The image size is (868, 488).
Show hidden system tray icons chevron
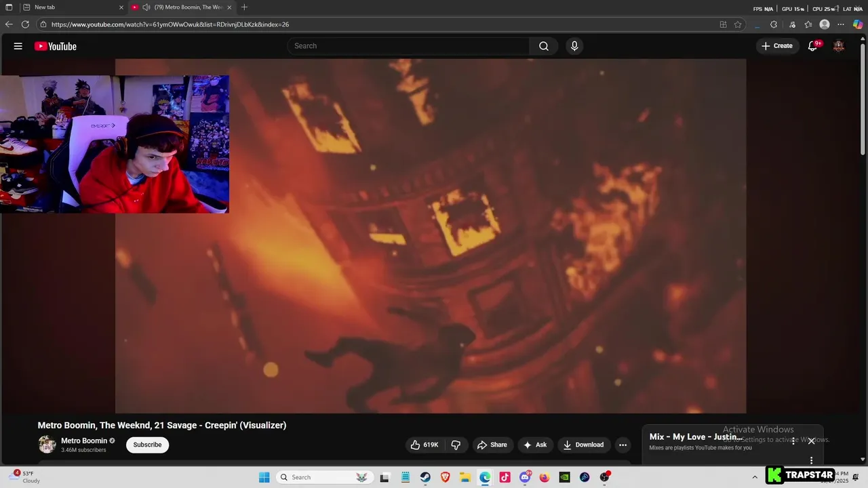pos(755,477)
